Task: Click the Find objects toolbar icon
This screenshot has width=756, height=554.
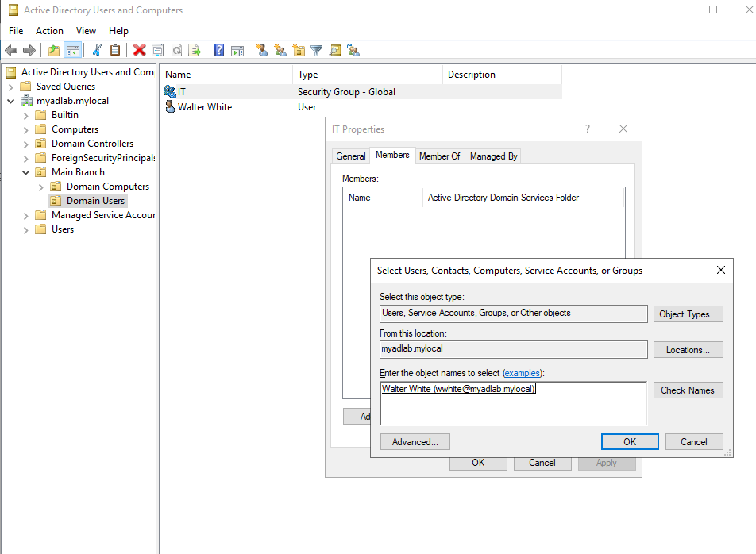Action: coord(335,51)
